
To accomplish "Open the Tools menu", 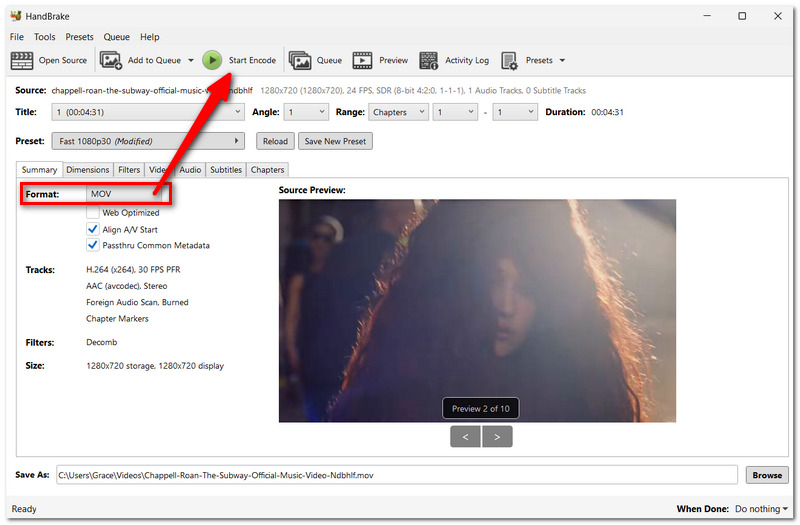I will click(x=44, y=37).
